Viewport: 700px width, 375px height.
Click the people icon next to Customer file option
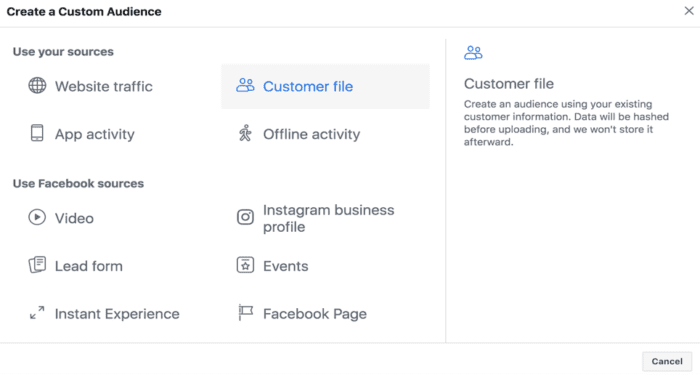coord(245,85)
